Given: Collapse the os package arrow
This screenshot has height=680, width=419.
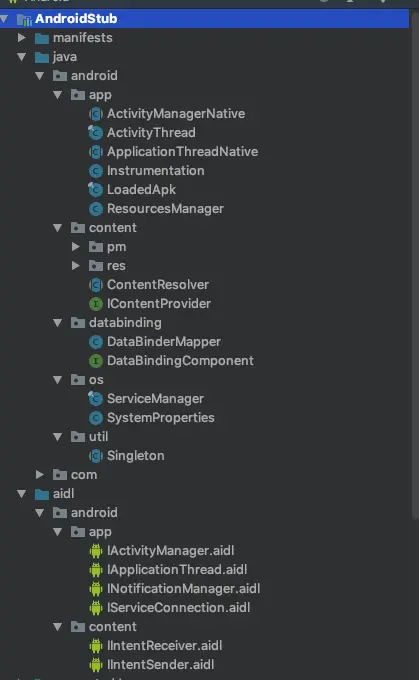Looking at the screenshot, I should tap(57, 380).
